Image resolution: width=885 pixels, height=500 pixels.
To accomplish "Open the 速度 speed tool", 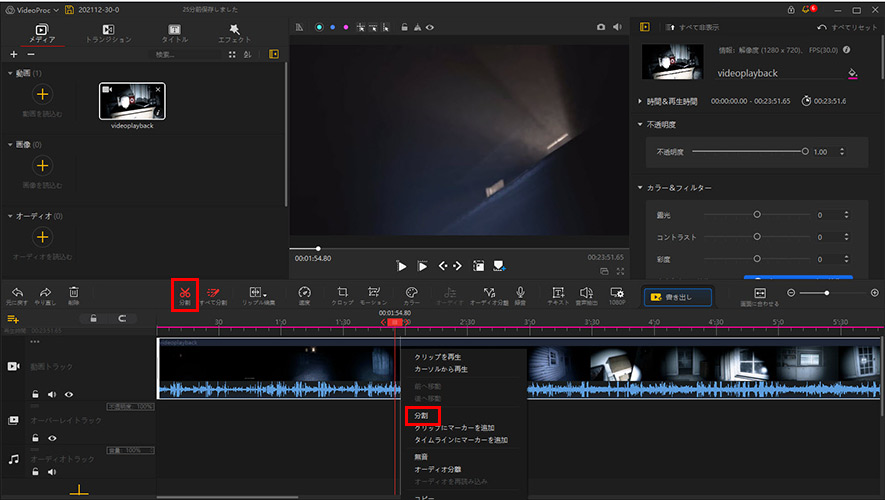I will pos(304,294).
